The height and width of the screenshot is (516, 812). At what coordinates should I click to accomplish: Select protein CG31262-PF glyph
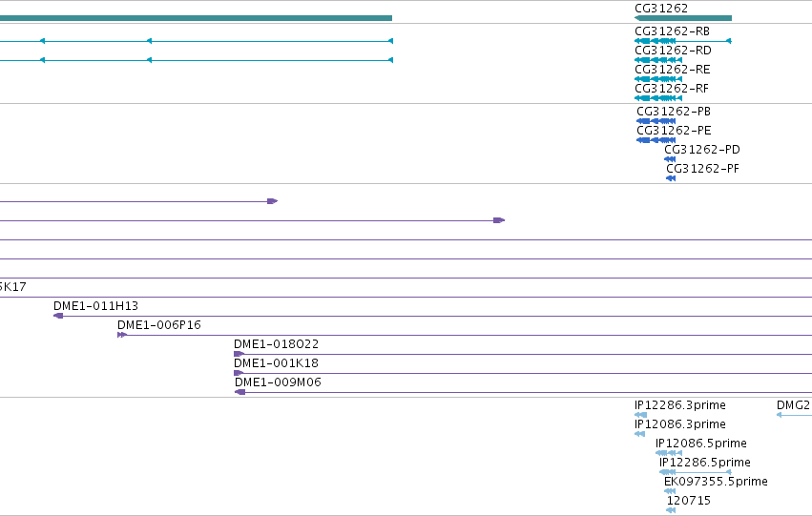tap(671, 178)
